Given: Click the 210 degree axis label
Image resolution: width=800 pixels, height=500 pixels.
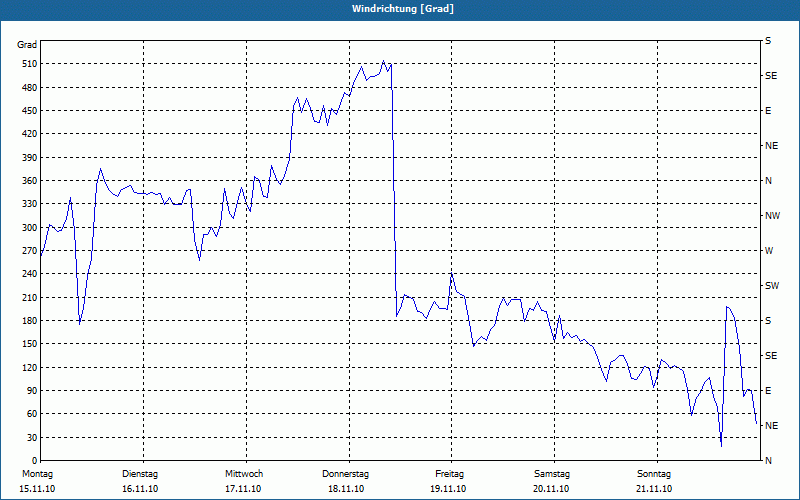Looking at the screenshot, I should pyautogui.click(x=30, y=297).
